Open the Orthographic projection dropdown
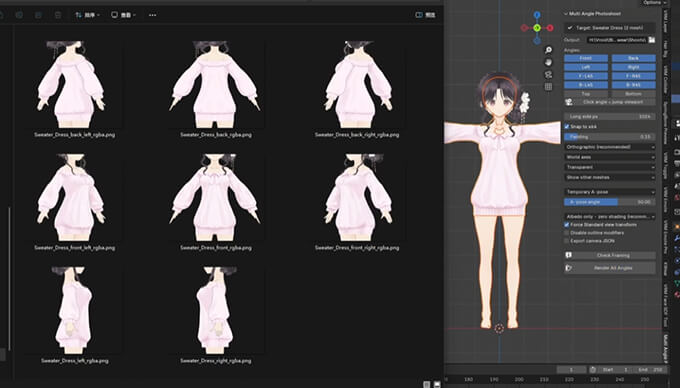 610,147
